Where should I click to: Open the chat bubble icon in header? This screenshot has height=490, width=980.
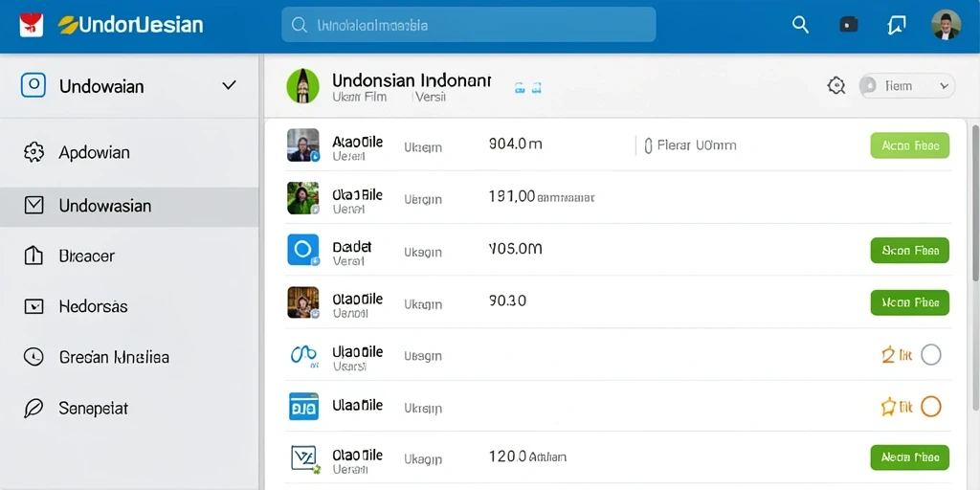coord(896,25)
